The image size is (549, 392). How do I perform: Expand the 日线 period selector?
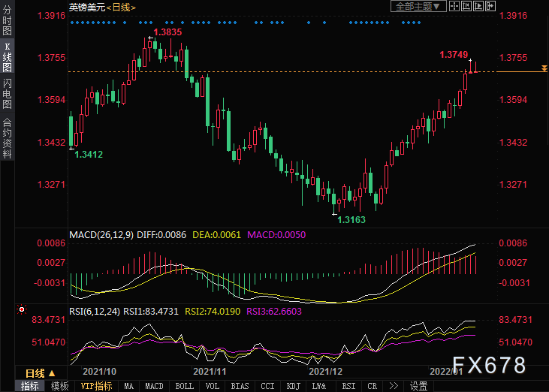pyautogui.click(x=41, y=373)
